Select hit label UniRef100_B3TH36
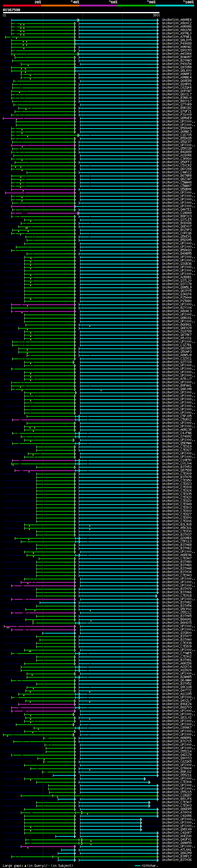Image resolution: width=197 pixels, height=868 pixels. tap(177, 860)
